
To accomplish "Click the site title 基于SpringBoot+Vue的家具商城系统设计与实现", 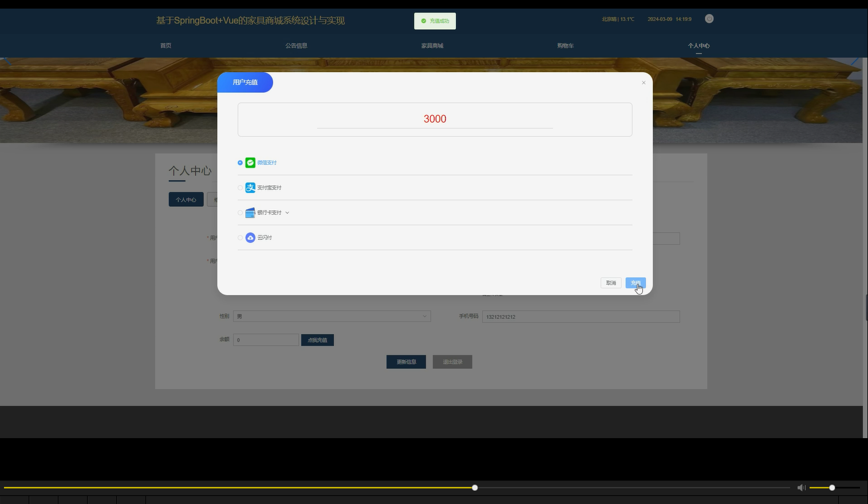I will pos(250,21).
